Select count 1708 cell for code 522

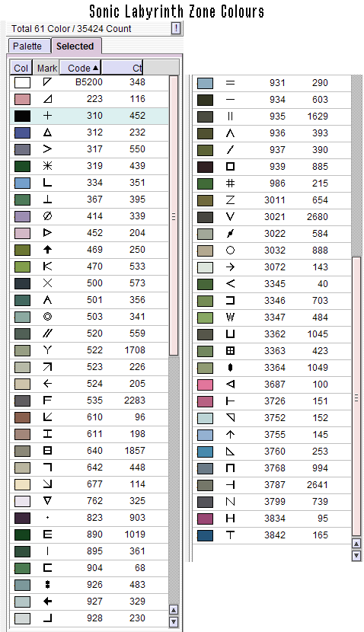(x=135, y=350)
